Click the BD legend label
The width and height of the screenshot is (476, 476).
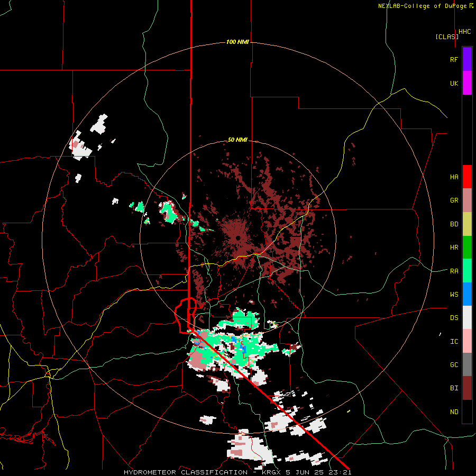tap(454, 224)
